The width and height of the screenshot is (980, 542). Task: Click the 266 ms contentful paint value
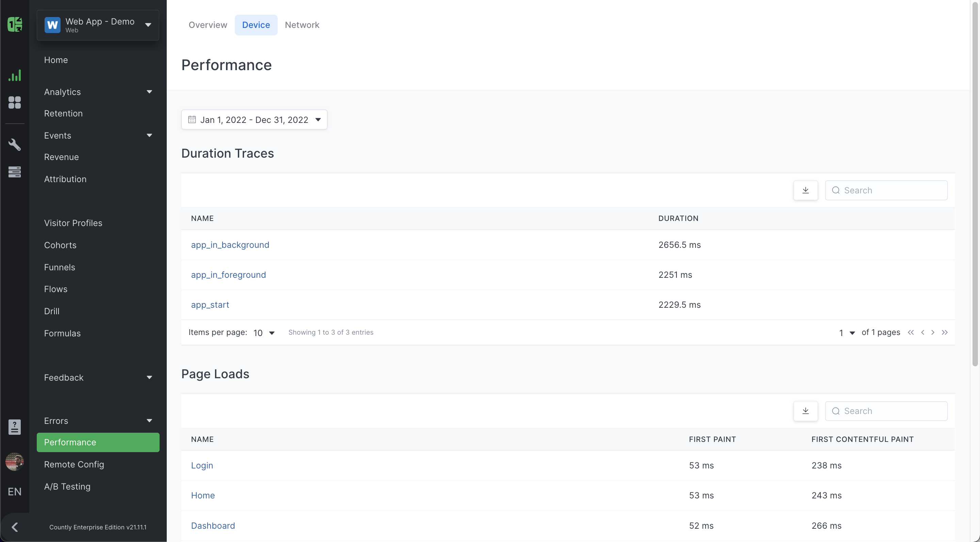tap(826, 526)
